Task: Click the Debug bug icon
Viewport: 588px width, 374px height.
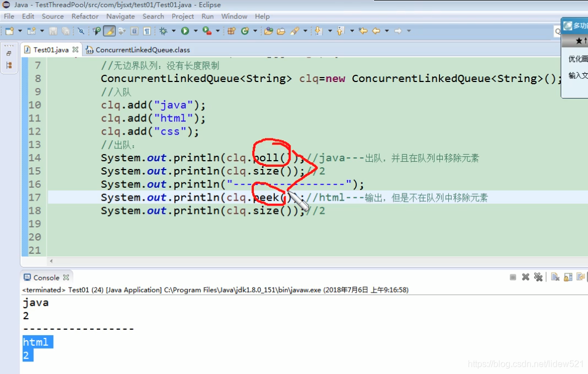Action: click(163, 31)
